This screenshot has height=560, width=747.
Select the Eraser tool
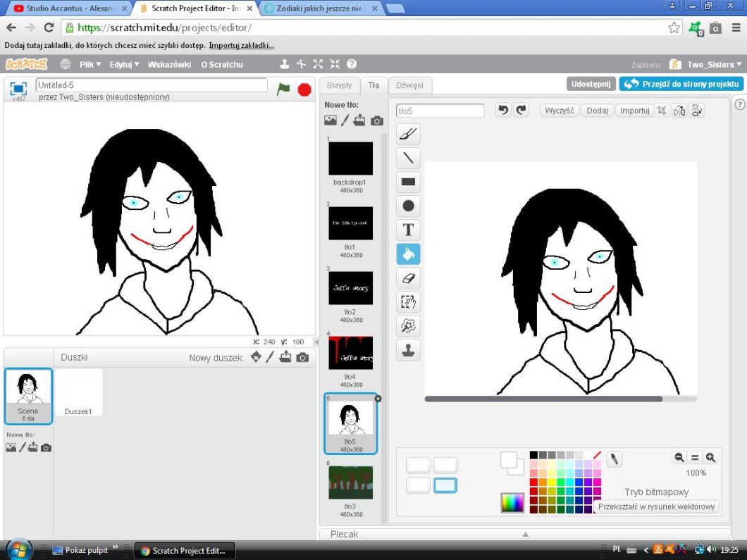click(x=408, y=278)
